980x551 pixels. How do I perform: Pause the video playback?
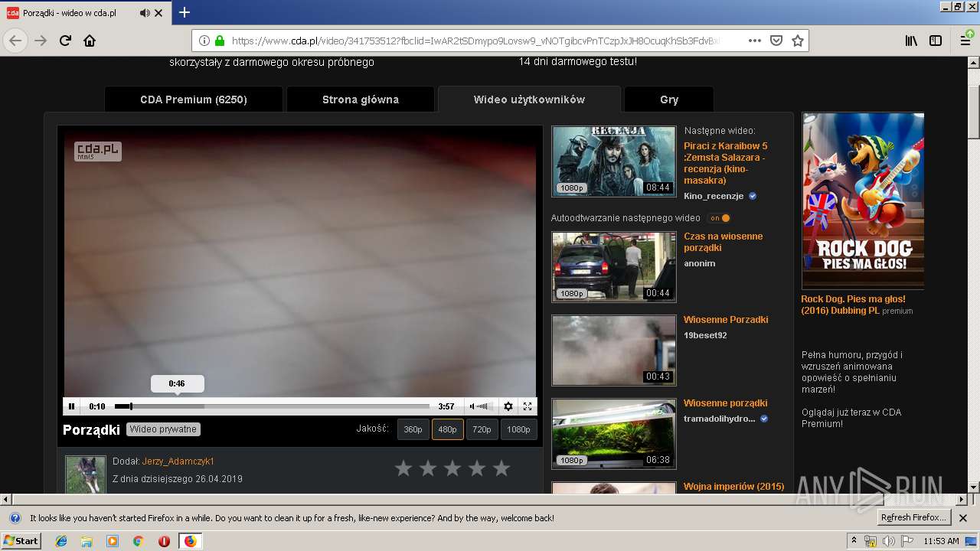click(x=71, y=406)
